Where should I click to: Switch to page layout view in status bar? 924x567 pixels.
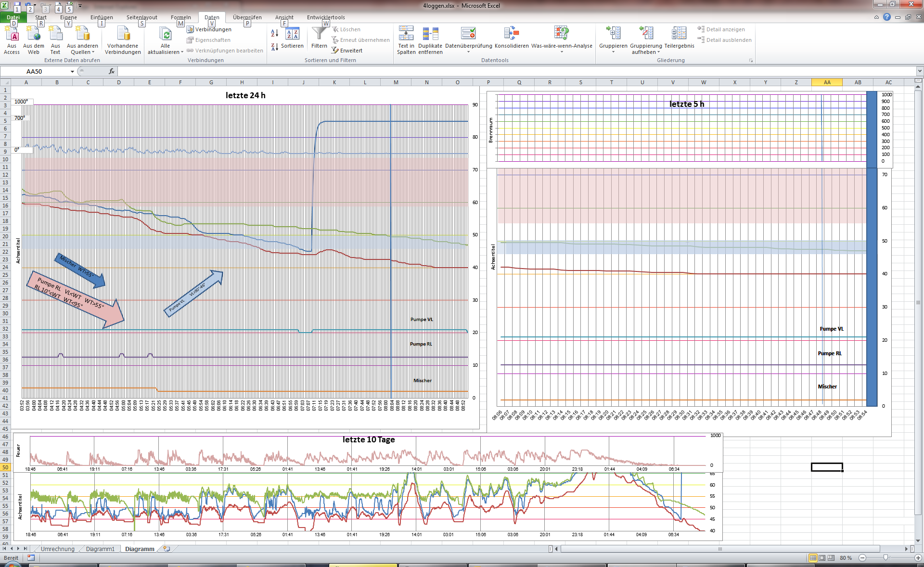pyautogui.click(x=822, y=558)
